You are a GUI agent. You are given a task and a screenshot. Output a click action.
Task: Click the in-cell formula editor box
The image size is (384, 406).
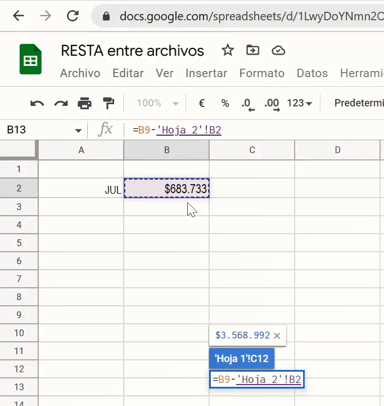(257, 379)
